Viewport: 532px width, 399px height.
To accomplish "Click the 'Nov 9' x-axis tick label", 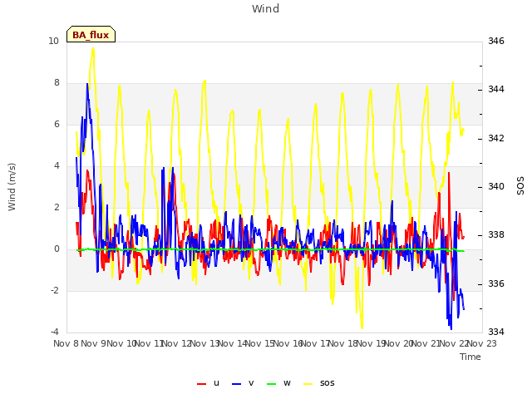I will click(x=93, y=343).
